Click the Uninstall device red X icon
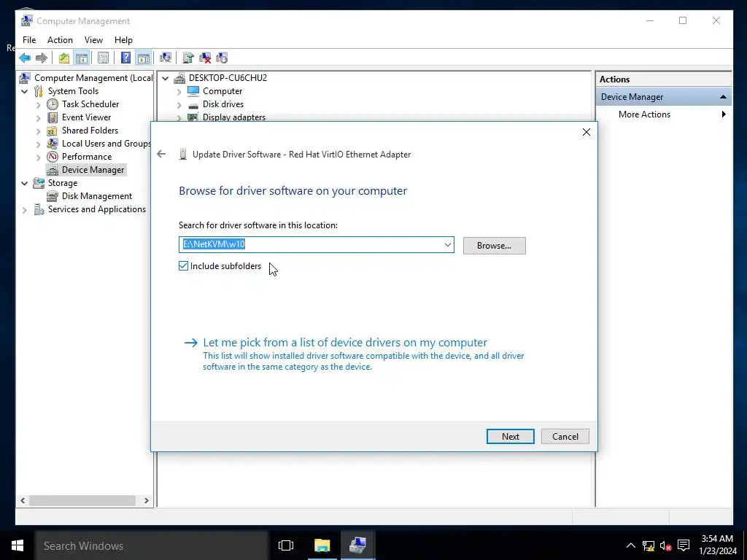 [205, 58]
